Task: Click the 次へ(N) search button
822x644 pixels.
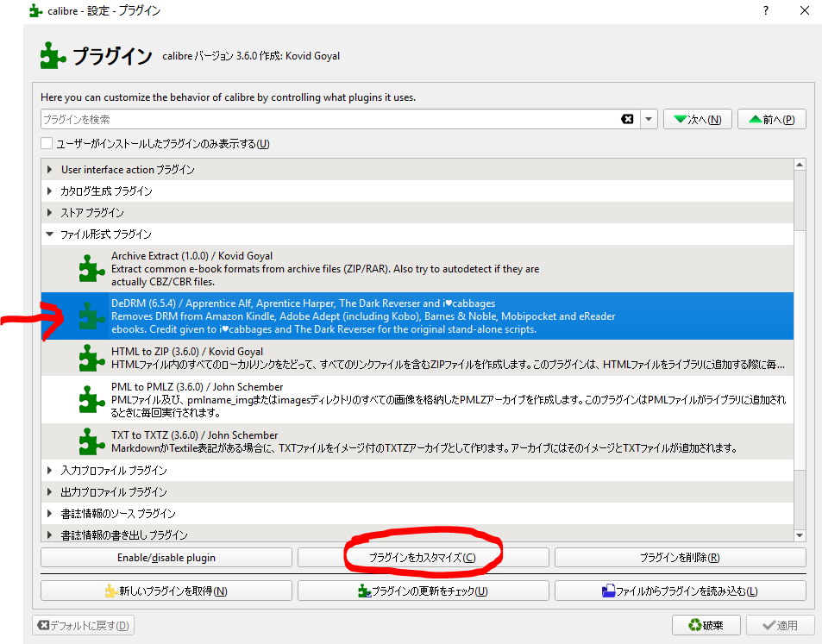Action: (697, 120)
